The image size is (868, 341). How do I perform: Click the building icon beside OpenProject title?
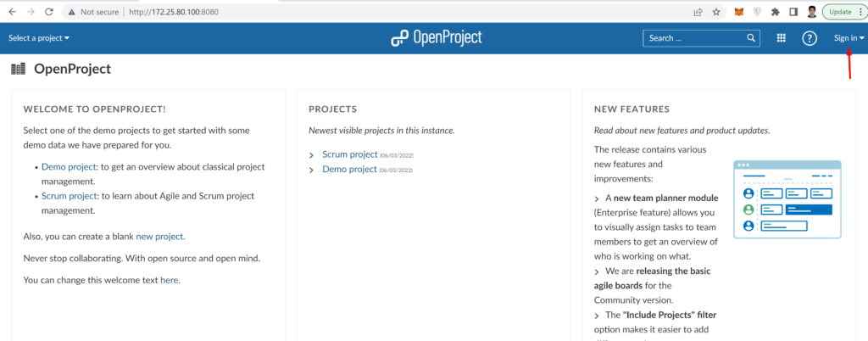[x=19, y=70]
